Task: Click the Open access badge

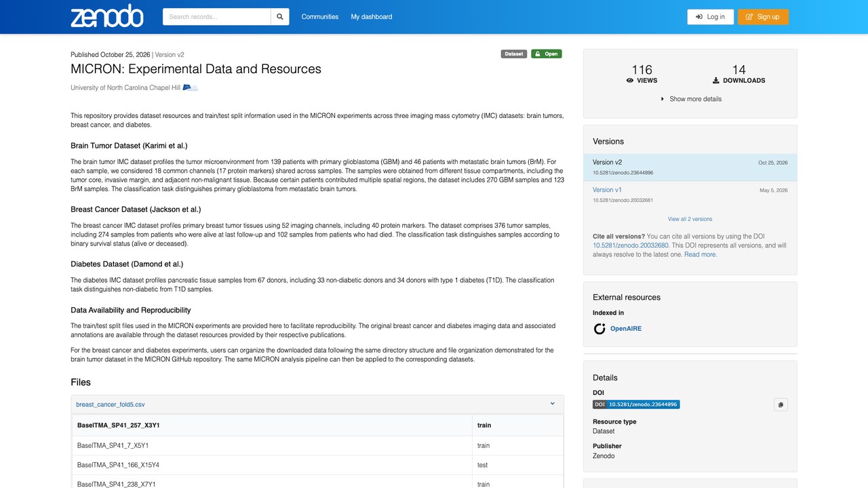Action: (x=547, y=54)
